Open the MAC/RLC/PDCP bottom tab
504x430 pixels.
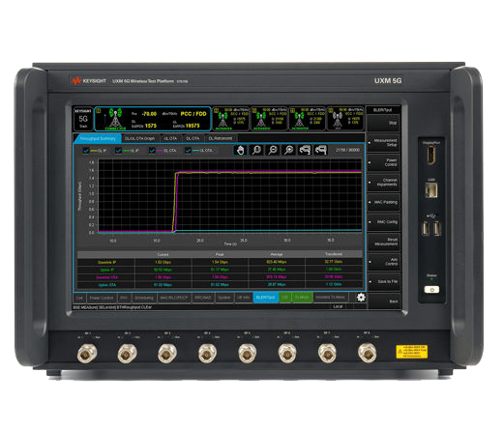(x=174, y=298)
